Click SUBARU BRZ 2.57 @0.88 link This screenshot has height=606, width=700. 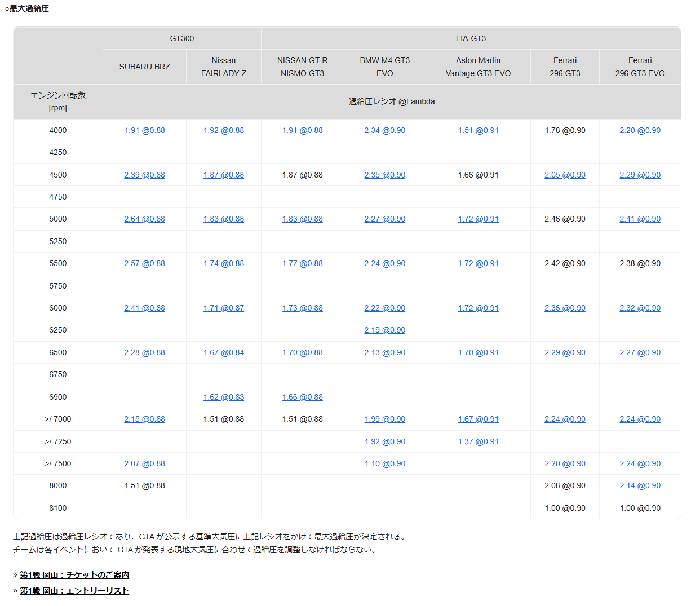pos(145,263)
